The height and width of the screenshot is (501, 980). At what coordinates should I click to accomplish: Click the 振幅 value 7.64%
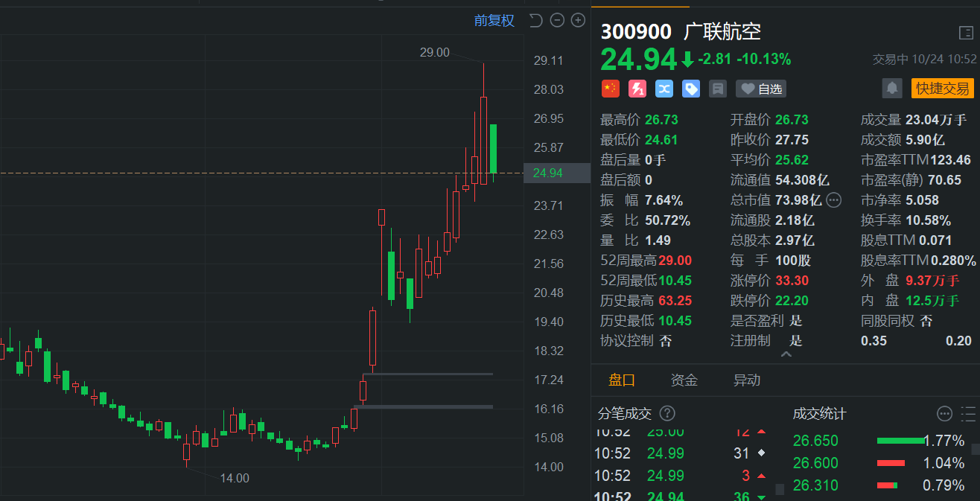(664, 200)
